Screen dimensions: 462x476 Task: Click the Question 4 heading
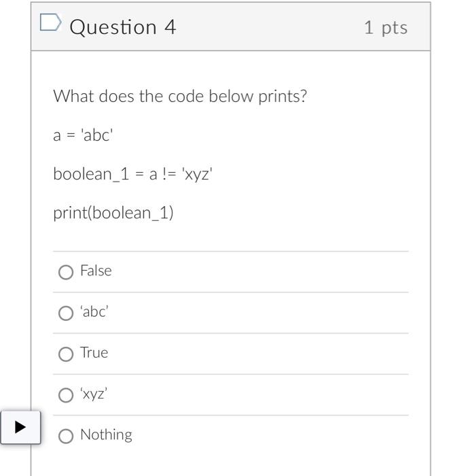pyautogui.click(x=122, y=27)
